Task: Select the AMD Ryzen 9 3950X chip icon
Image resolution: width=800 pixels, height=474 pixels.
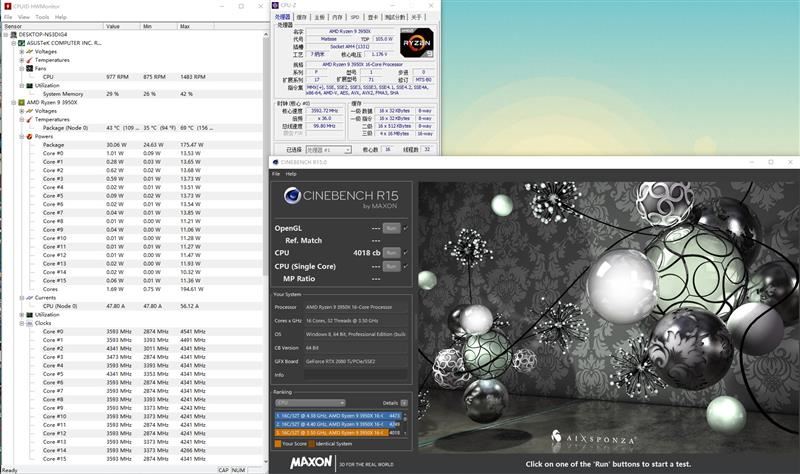Action: coord(21,103)
